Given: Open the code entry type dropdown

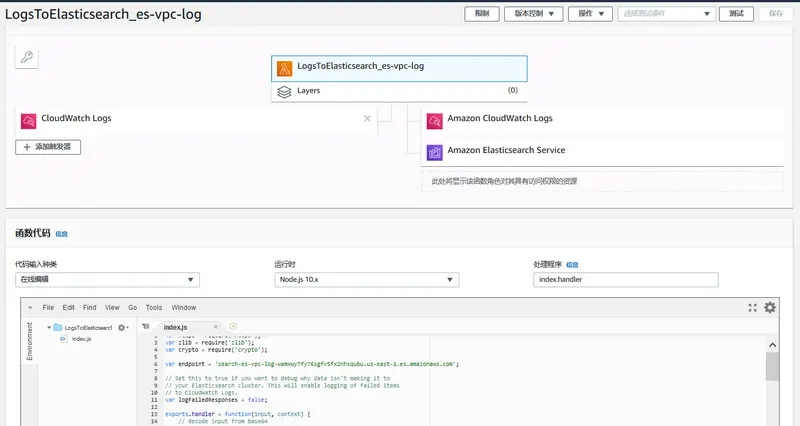Looking at the screenshot, I should (x=107, y=280).
